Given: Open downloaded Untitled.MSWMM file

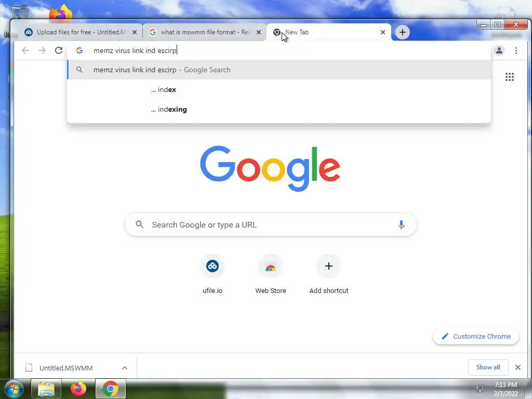Looking at the screenshot, I should point(66,368).
